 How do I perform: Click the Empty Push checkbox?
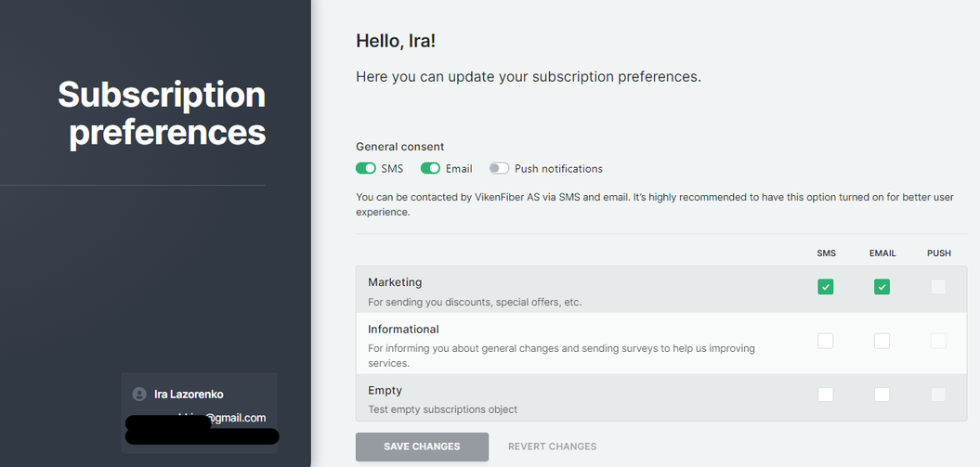coord(938,395)
